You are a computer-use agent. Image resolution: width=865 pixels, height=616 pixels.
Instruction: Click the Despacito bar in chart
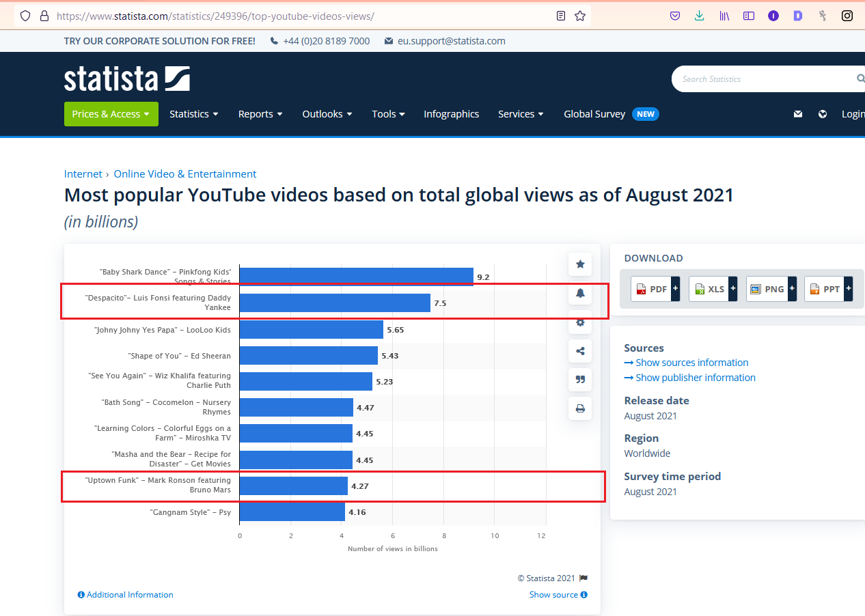335,303
